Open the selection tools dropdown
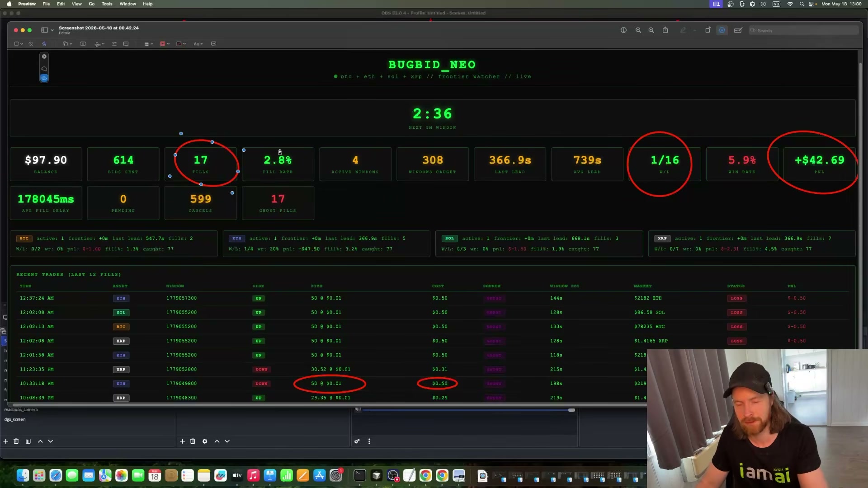The width and height of the screenshot is (868, 488). 19,44
